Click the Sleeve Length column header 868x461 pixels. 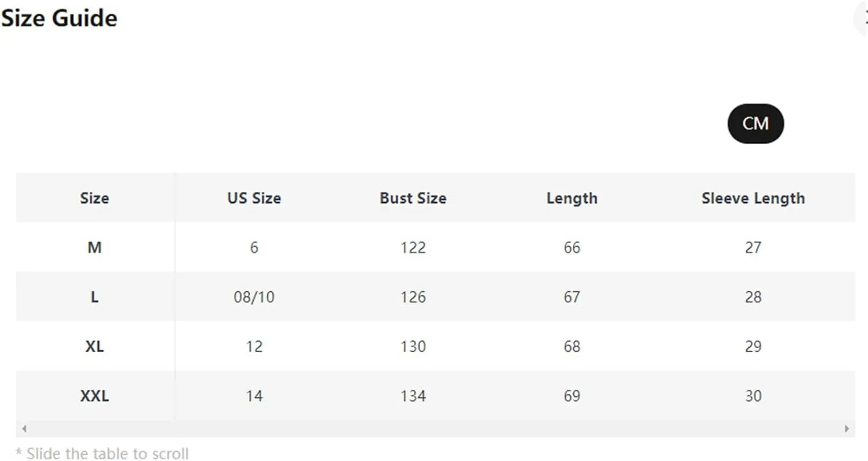[753, 198]
